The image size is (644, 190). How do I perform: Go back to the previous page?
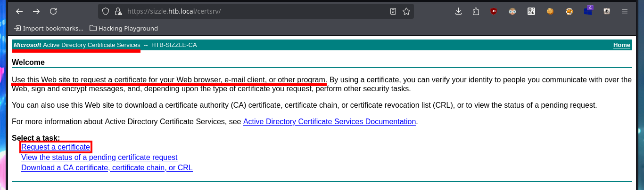(19, 11)
